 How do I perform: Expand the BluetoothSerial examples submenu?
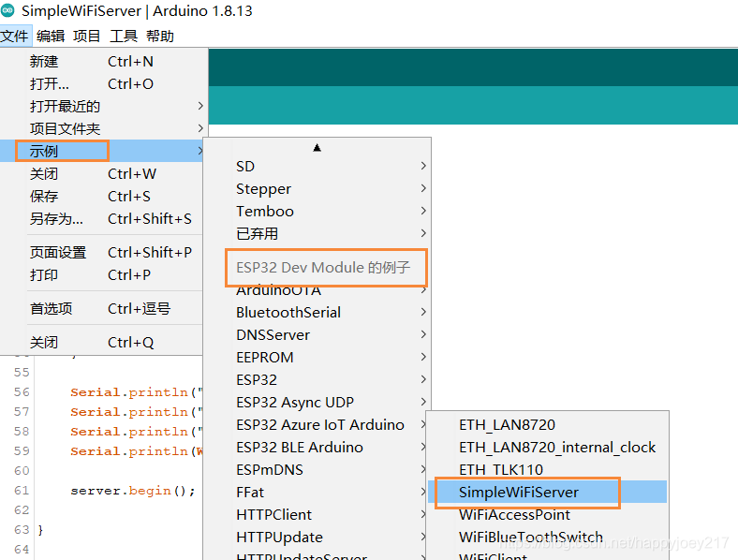point(317,313)
